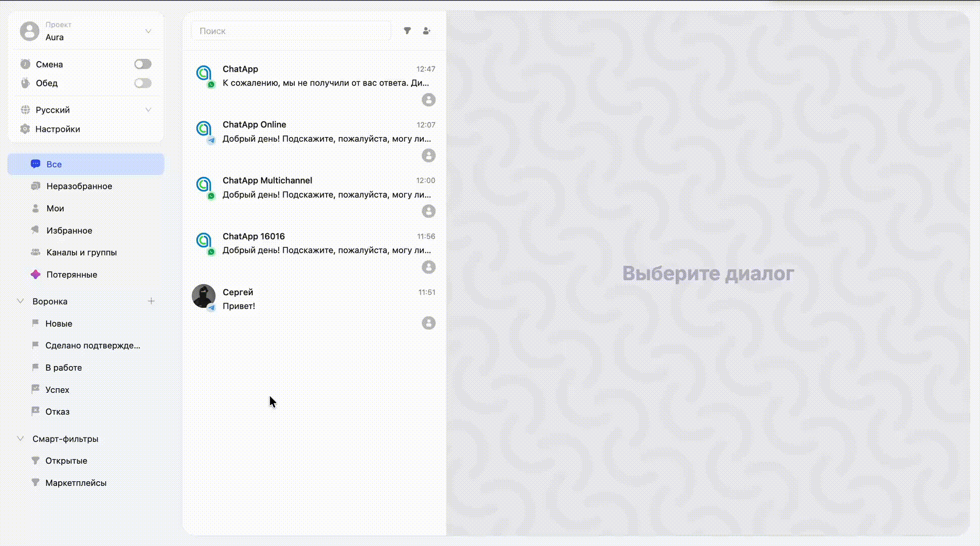Image resolution: width=980 pixels, height=546 pixels.
Task: Click Сергей's profile photo
Action: click(204, 296)
